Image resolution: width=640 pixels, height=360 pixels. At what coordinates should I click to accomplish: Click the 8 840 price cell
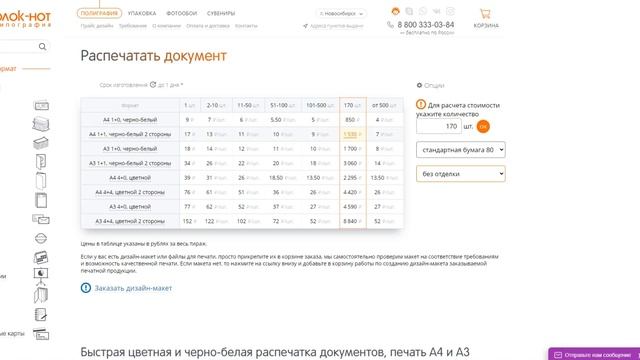[353, 221]
